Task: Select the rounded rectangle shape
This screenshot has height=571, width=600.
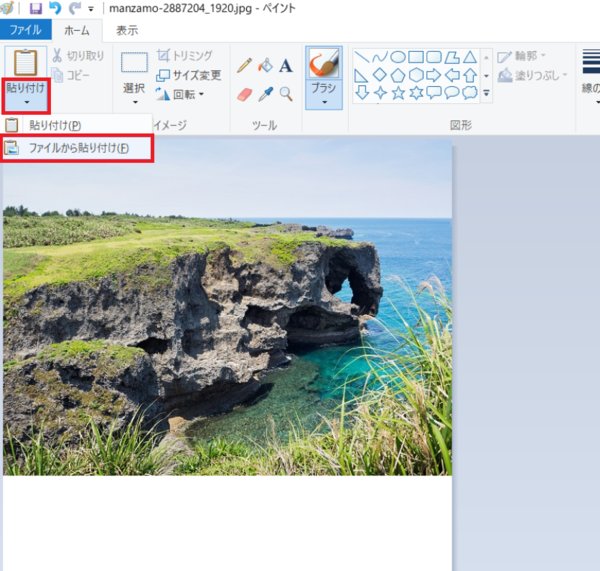Action: pyautogui.click(x=434, y=57)
